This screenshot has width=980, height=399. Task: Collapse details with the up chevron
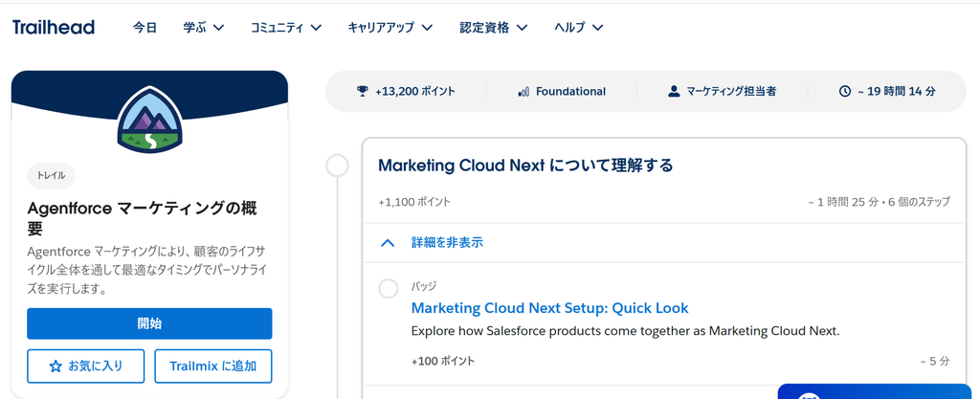click(388, 243)
